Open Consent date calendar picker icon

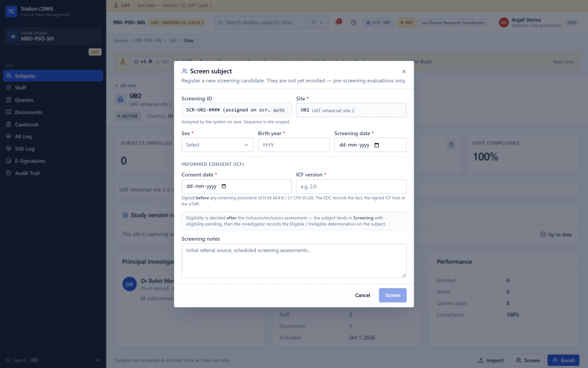(x=224, y=186)
